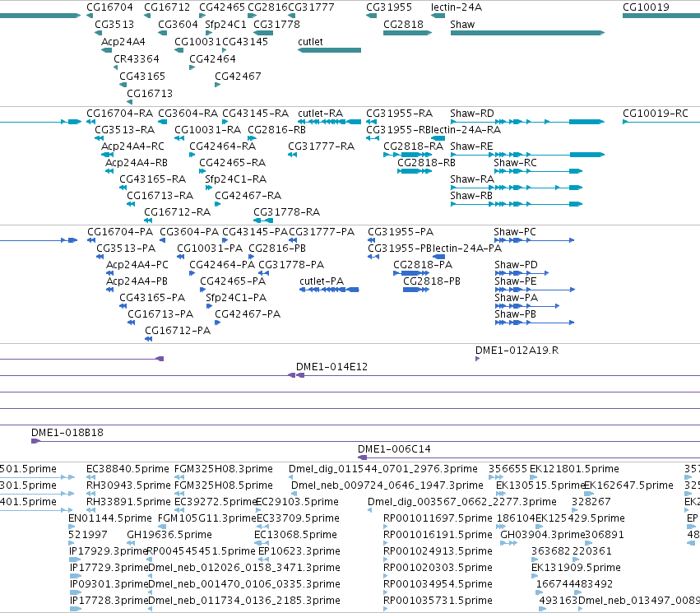Select transcript Shaw-RE
Screen dimensions: 700x613
(x=471, y=146)
